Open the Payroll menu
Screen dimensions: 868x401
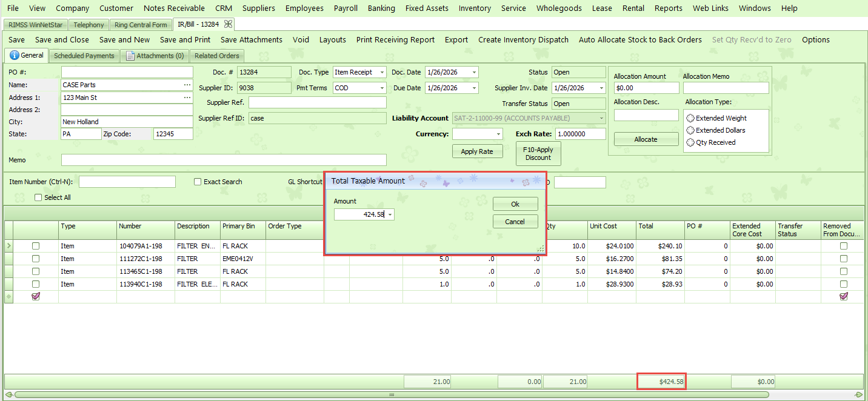346,8
